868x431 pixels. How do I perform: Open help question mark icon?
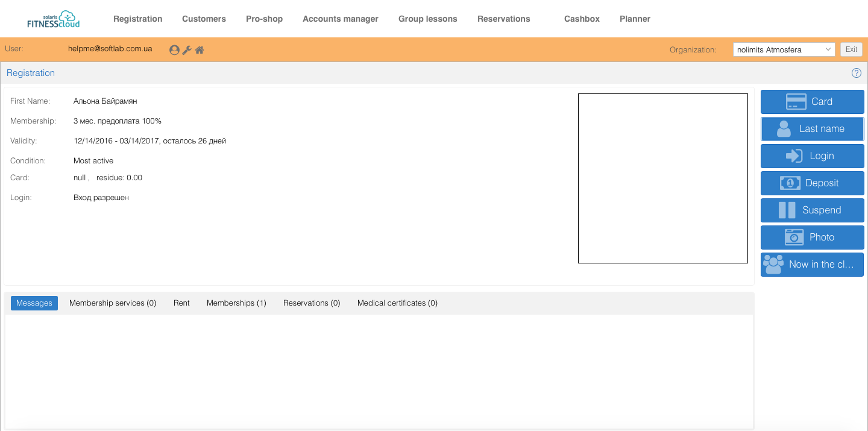857,73
